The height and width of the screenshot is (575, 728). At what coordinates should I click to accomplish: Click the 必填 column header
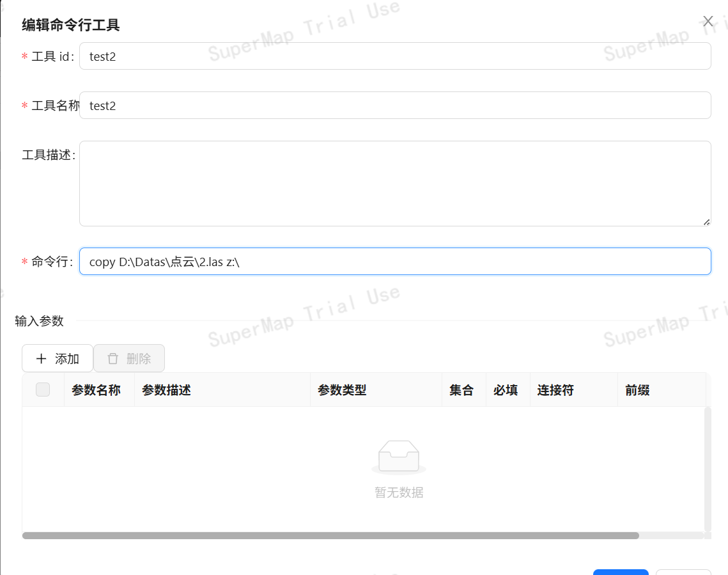tap(506, 390)
